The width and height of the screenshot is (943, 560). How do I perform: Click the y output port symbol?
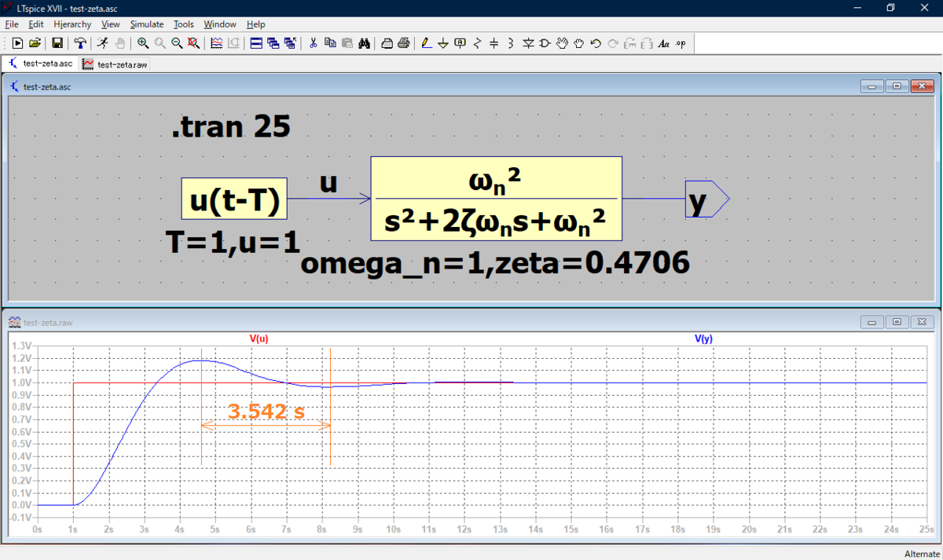pos(707,199)
